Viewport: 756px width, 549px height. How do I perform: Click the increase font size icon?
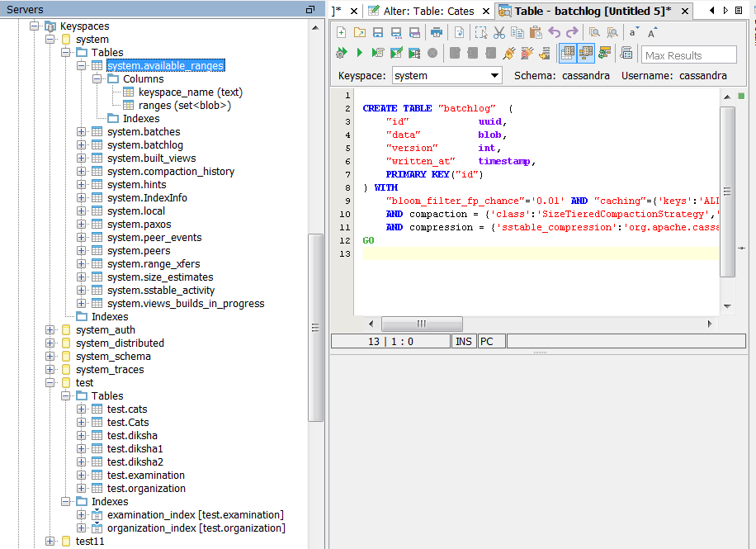point(653,32)
